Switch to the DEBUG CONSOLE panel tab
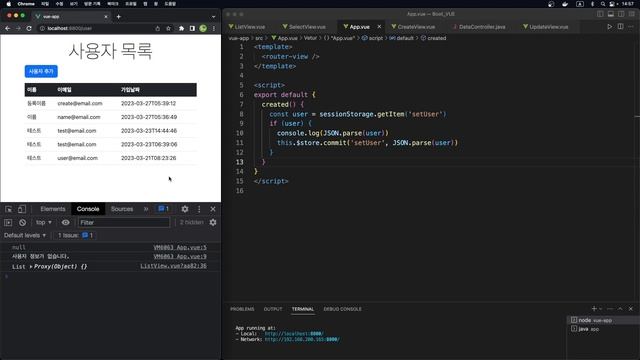The height and width of the screenshot is (360, 640). 342,309
